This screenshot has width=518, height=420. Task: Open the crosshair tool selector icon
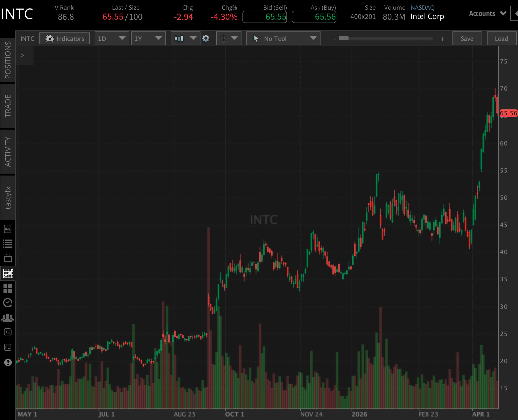[223, 38]
